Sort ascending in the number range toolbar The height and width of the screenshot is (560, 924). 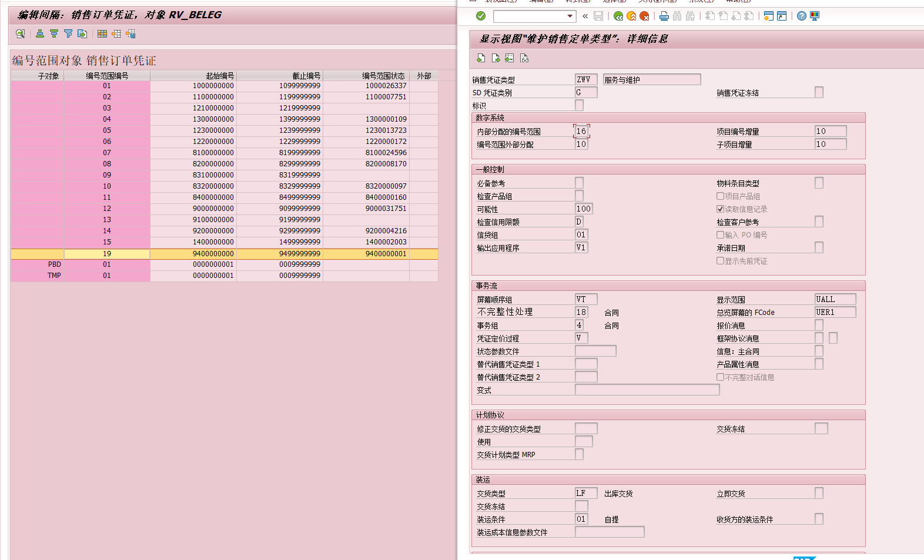(x=40, y=34)
